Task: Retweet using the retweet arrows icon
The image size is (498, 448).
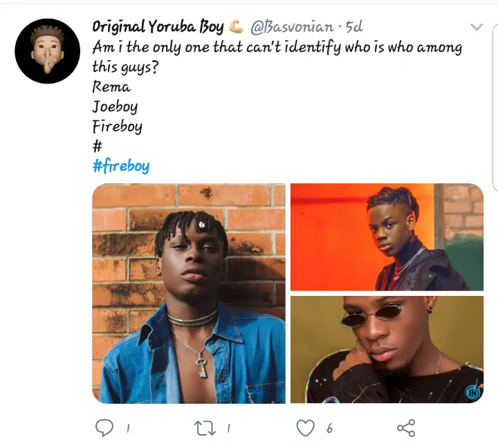Action: pyautogui.click(x=205, y=428)
